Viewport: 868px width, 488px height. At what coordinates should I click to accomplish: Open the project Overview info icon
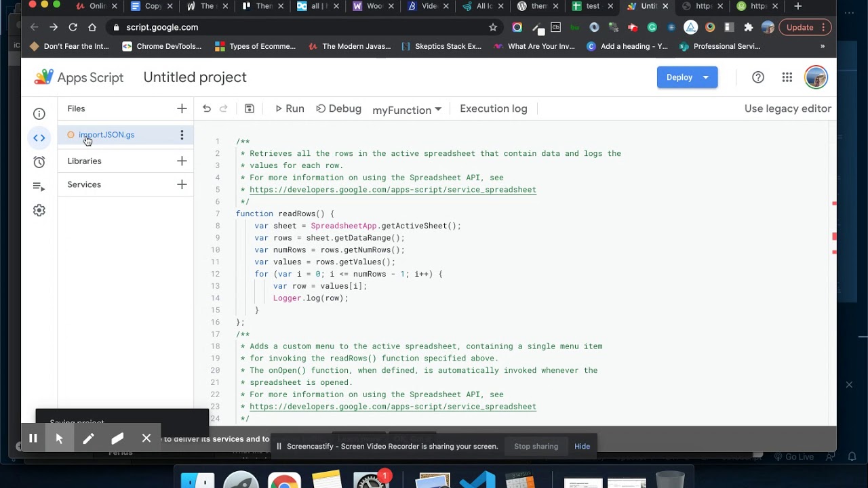coord(39,114)
